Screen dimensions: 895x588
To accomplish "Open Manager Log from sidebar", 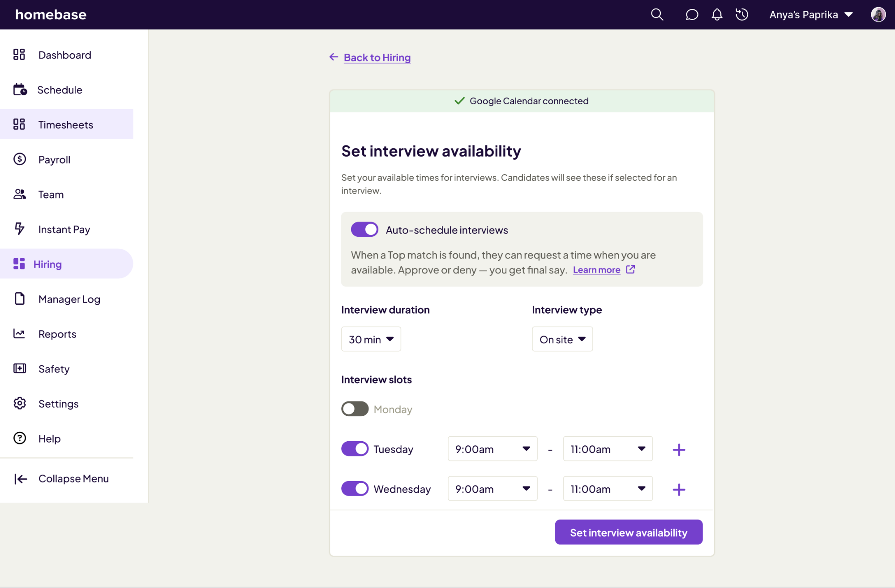I will click(x=69, y=299).
